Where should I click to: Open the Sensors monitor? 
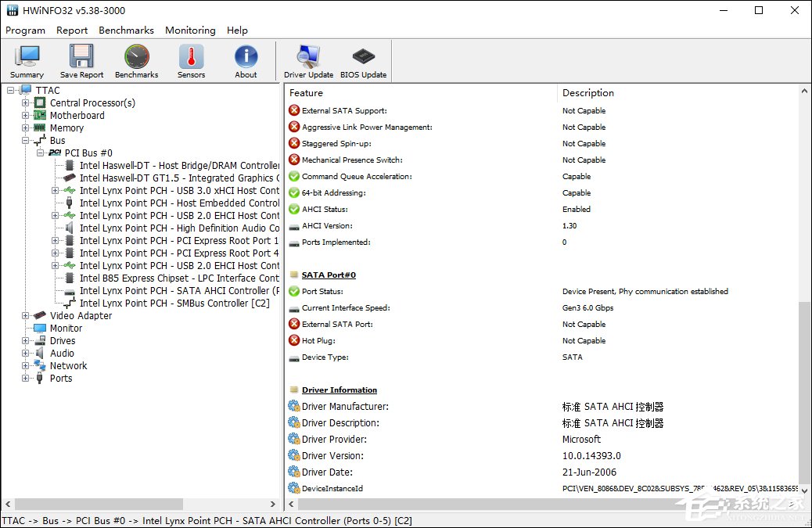click(x=191, y=60)
